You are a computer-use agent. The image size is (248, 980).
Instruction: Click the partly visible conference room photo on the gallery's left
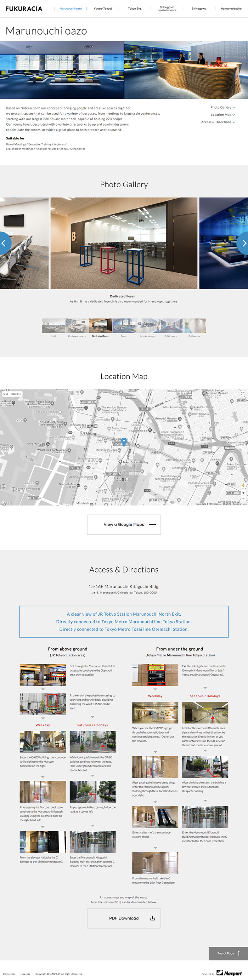[24, 243]
